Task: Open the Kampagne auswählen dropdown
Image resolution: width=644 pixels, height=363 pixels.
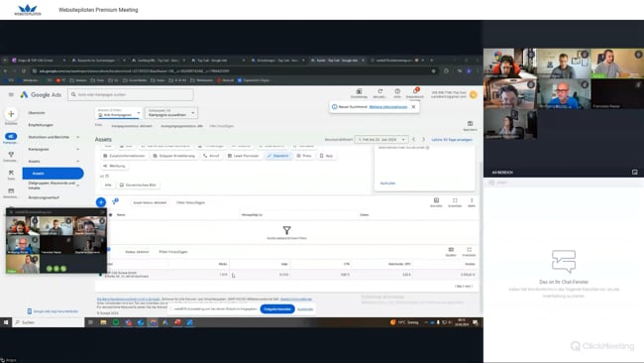Action: [170, 113]
